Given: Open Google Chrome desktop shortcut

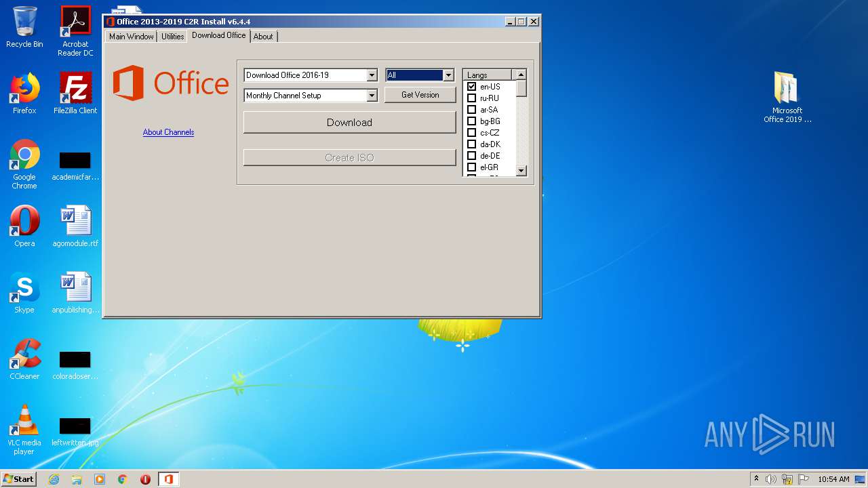Looking at the screenshot, I should coord(24,164).
